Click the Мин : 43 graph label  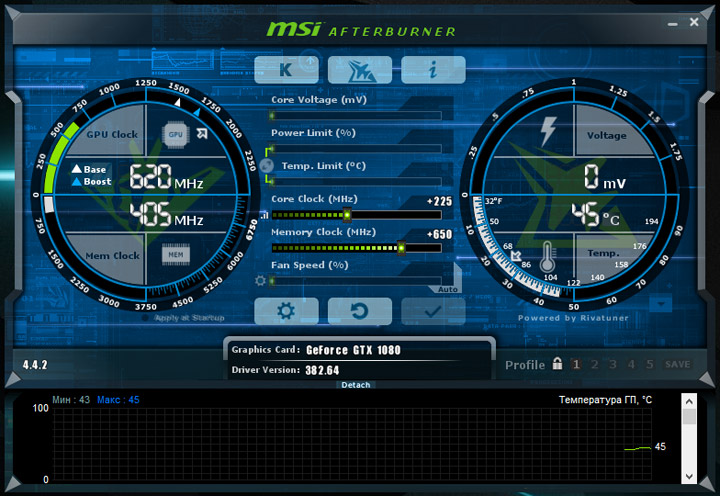71,400
